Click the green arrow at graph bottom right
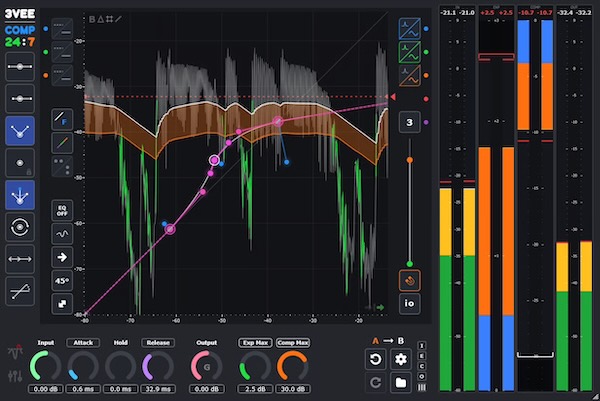 380,307
